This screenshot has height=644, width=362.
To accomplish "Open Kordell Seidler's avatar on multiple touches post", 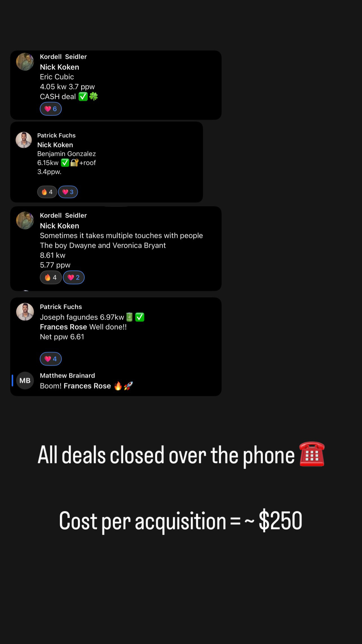I will [x=25, y=220].
